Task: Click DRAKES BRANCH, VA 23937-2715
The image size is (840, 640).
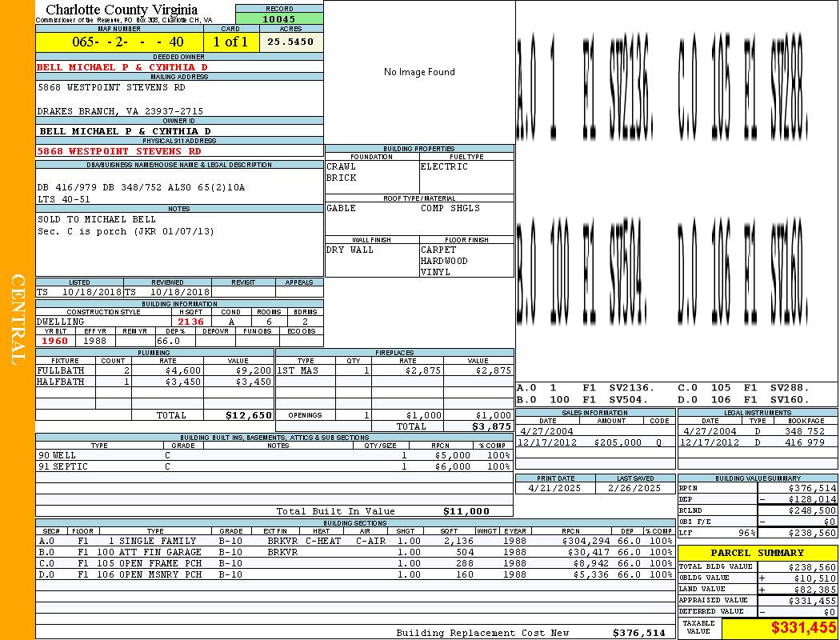Action: point(120,111)
